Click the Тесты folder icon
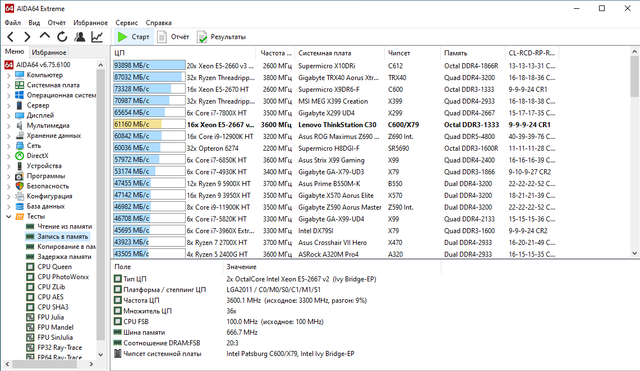The height and width of the screenshot is (371, 640). click(20, 216)
